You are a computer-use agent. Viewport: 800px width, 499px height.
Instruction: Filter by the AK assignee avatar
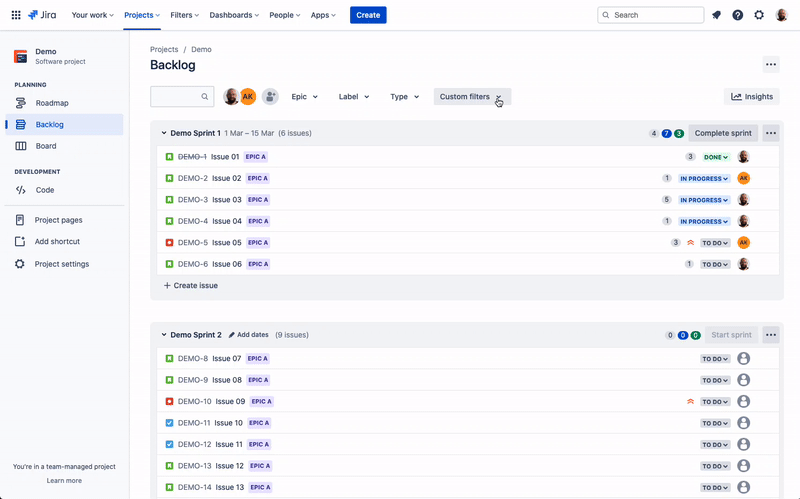(248, 96)
